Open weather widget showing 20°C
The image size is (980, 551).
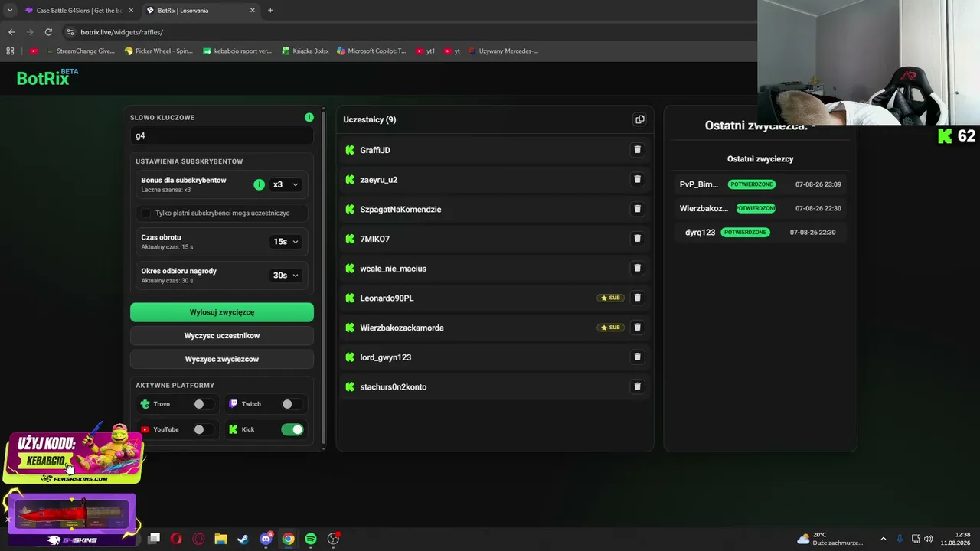click(x=830, y=539)
